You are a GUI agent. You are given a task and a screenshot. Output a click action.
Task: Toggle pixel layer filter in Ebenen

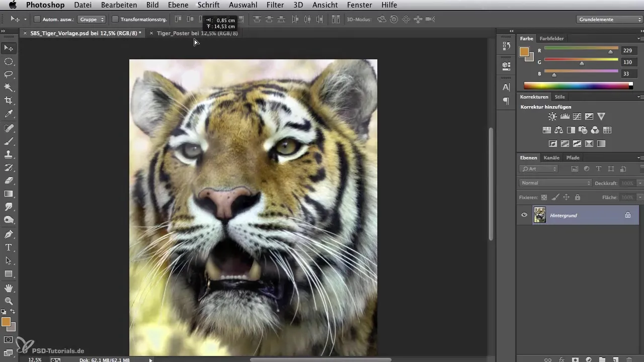574,169
